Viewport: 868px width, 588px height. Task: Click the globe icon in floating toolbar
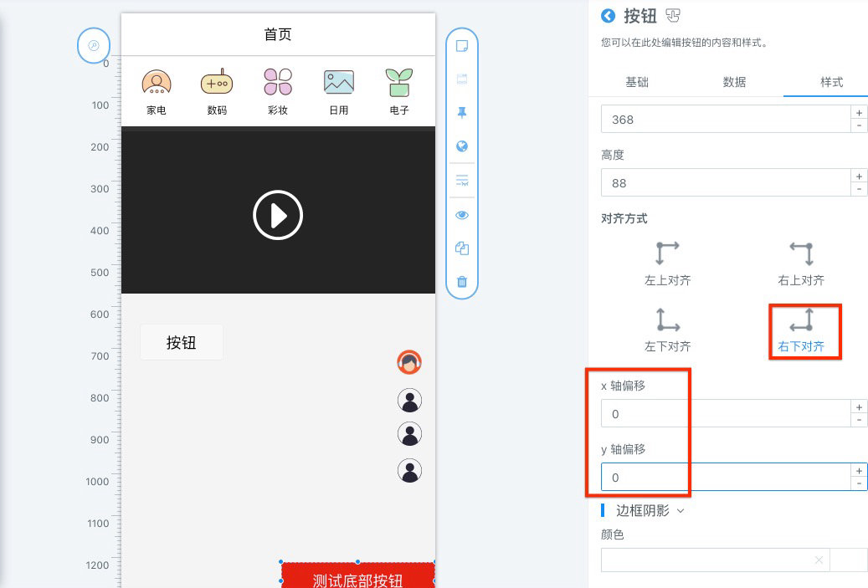tap(461, 146)
